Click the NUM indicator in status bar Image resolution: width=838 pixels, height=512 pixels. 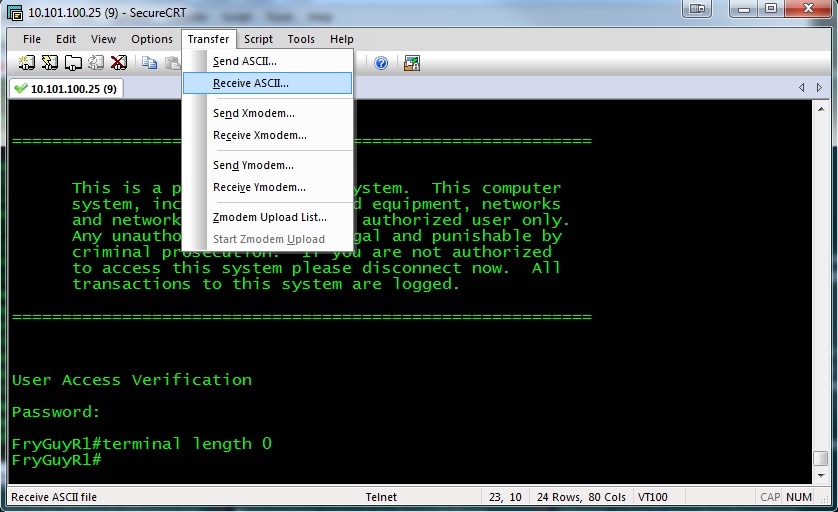click(798, 497)
